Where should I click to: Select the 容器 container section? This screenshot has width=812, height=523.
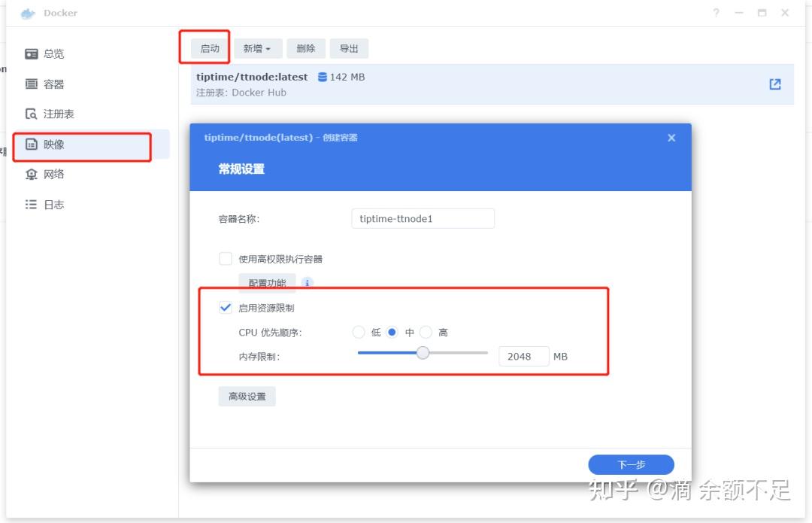click(53, 84)
